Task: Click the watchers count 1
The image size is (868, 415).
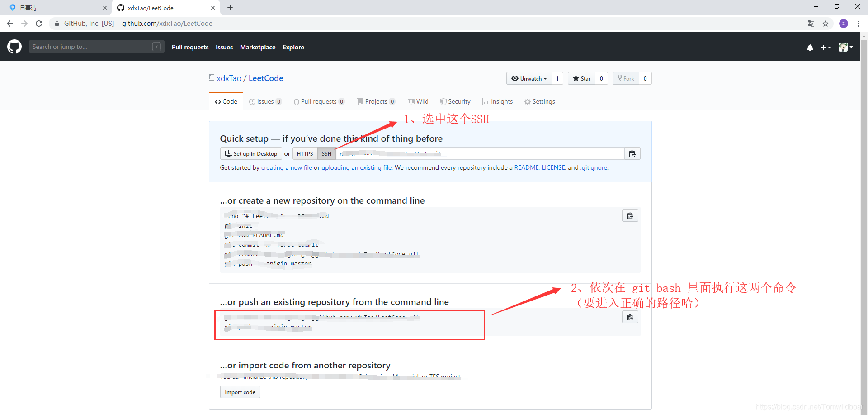Action: click(557, 78)
